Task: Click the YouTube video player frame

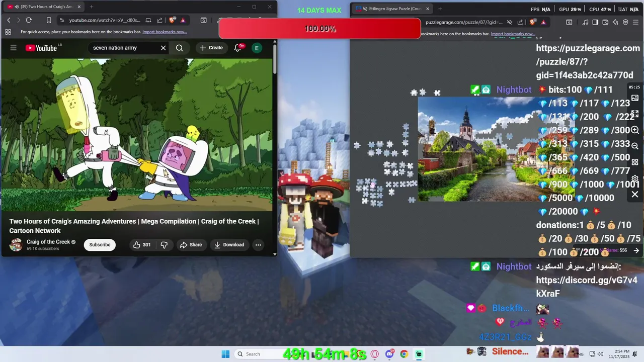Action: [x=136, y=135]
